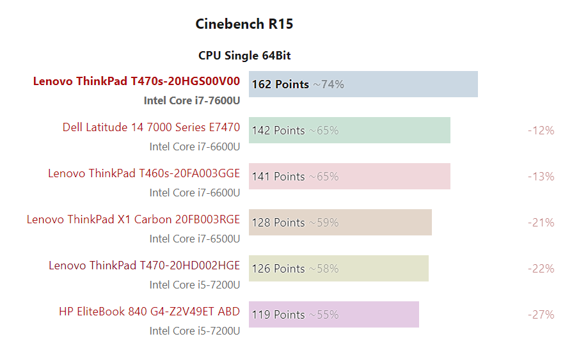Click the 141 Points pink bar
This screenshot has width=588, height=364.
(x=349, y=176)
